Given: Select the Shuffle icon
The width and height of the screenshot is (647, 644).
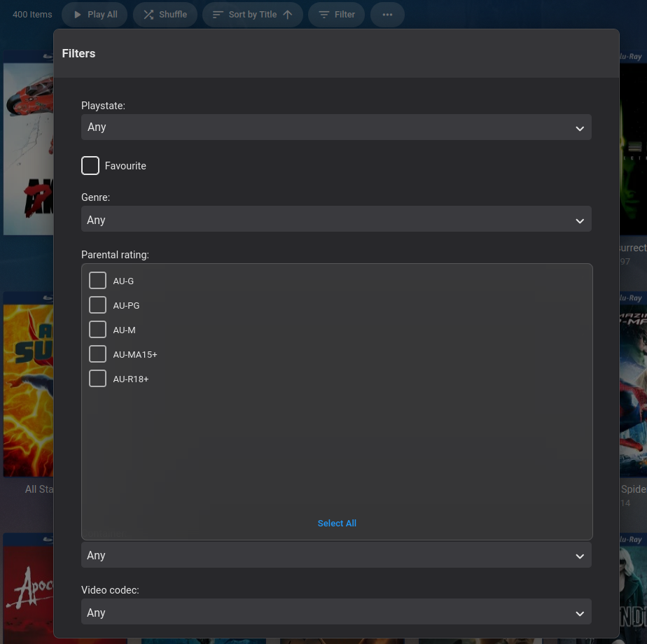Looking at the screenshot, I should click(x=148, y=14).
